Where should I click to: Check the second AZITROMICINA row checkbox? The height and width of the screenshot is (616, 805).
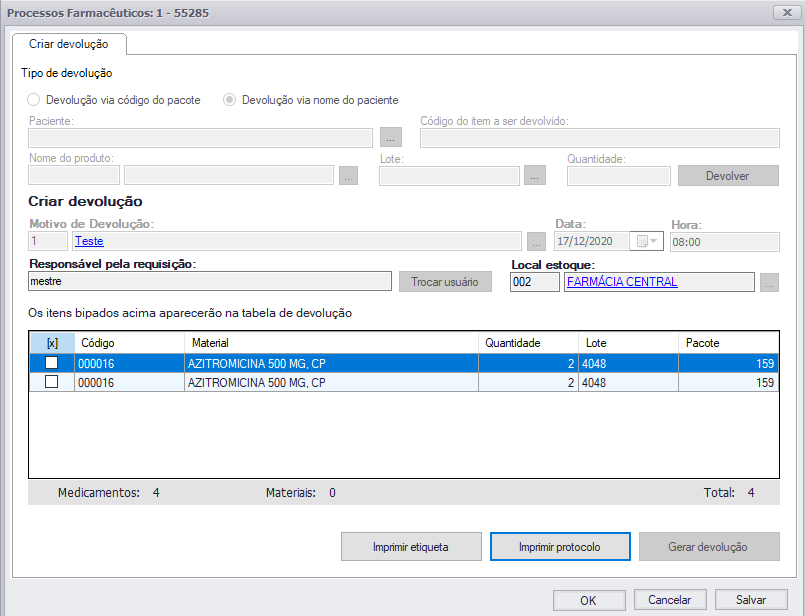(51, 382)
